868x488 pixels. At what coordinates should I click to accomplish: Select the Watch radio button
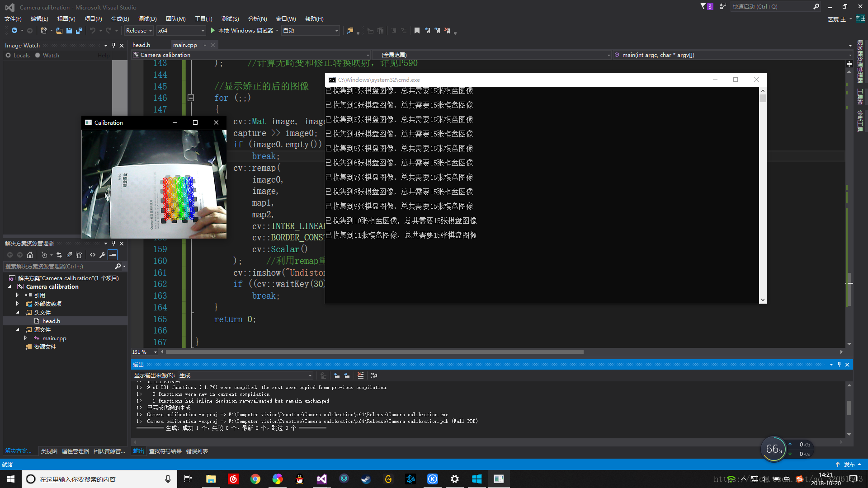pos(38,55)
